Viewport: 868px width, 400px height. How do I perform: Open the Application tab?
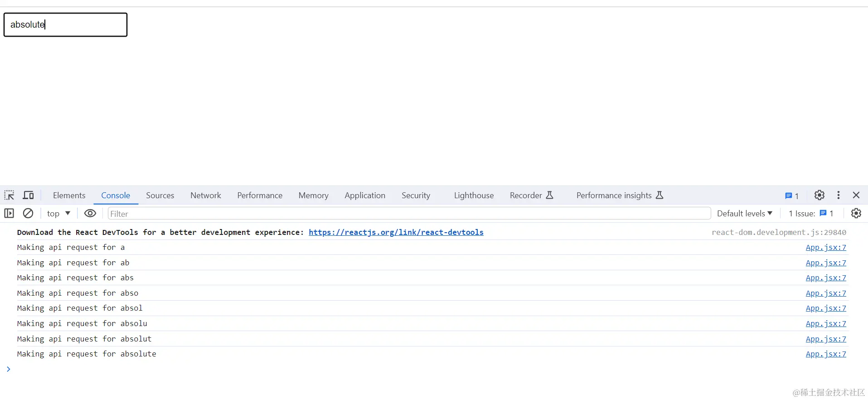click(365, 195)
